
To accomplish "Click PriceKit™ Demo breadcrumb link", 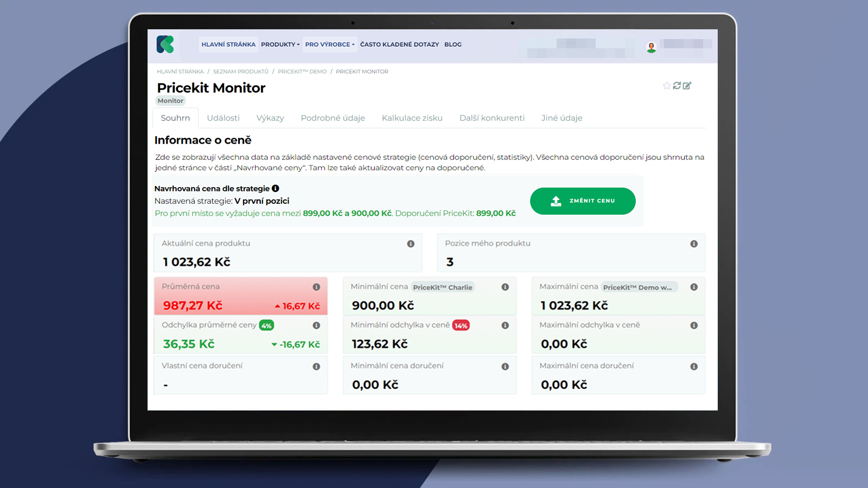I will [x=302, y=72].
